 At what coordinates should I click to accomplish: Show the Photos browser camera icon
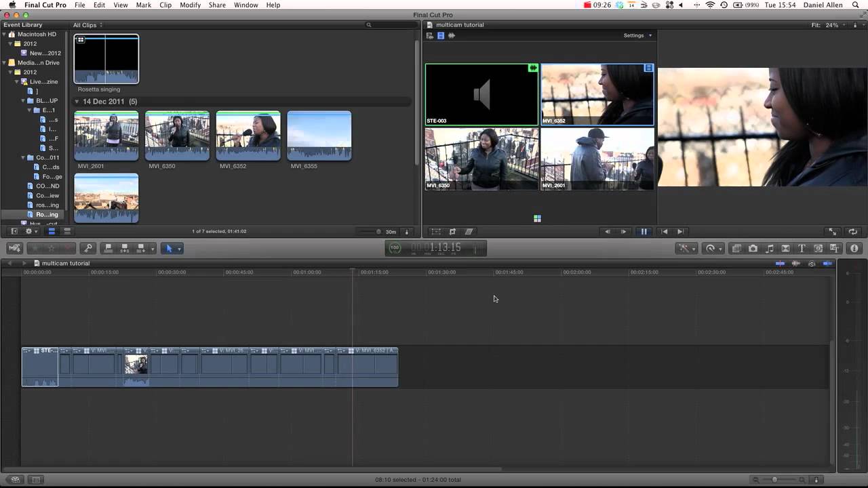(753, 248)
